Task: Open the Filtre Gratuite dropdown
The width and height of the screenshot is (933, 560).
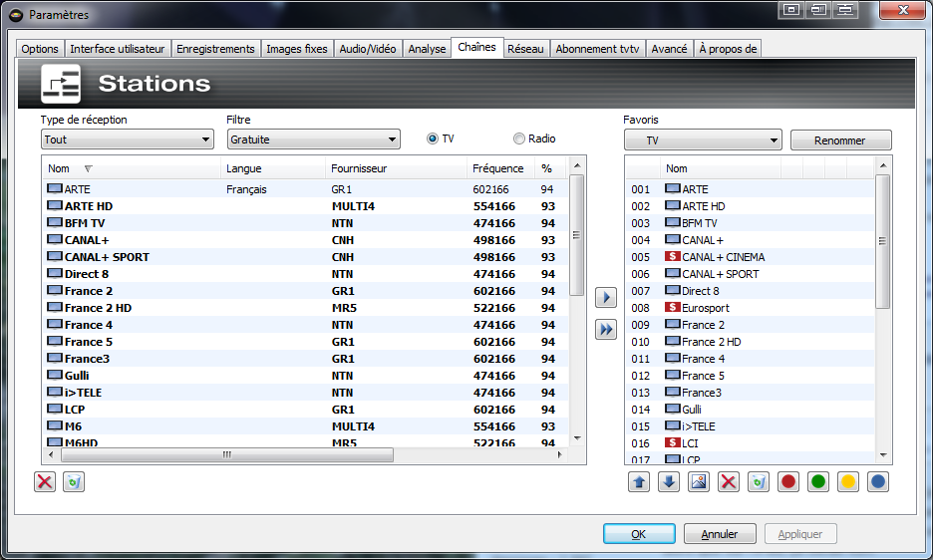Action: click(314, 140)
